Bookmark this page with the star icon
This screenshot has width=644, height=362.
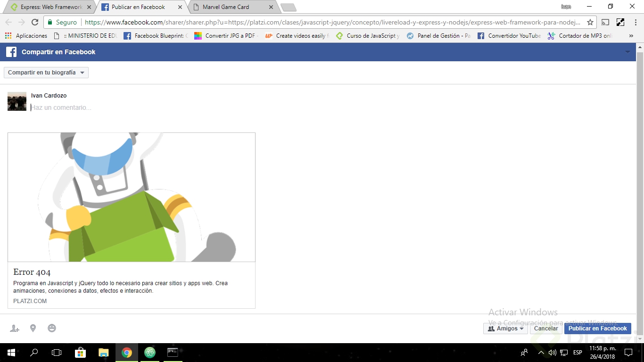pyautogui.click(x=590, y=22)
